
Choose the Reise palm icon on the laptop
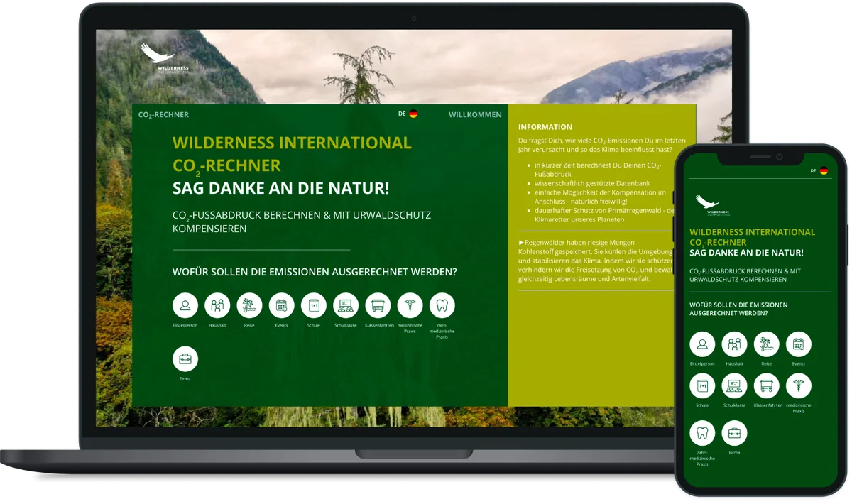pyautogui.click(x=249, y=305)
